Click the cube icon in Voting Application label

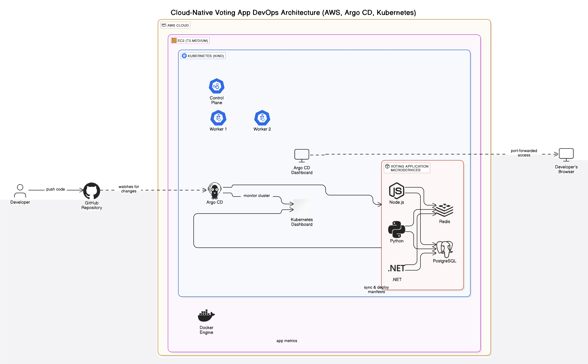coord(387,166)
